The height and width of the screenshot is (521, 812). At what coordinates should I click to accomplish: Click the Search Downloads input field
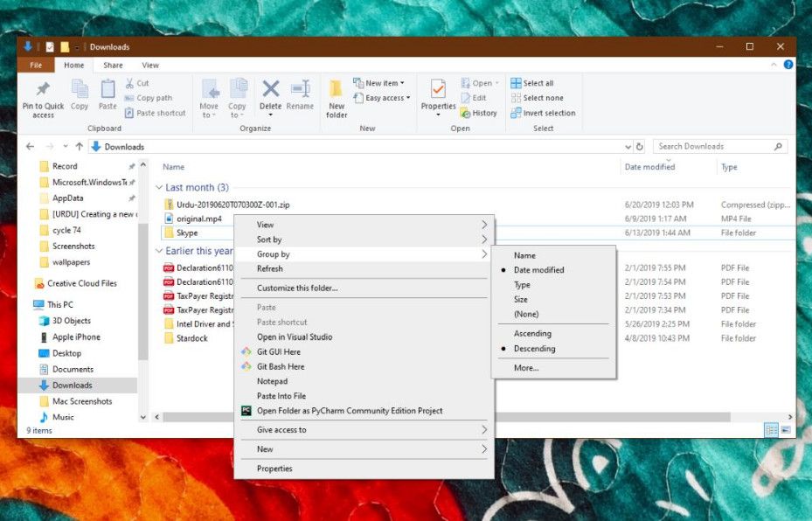[712, 147]
